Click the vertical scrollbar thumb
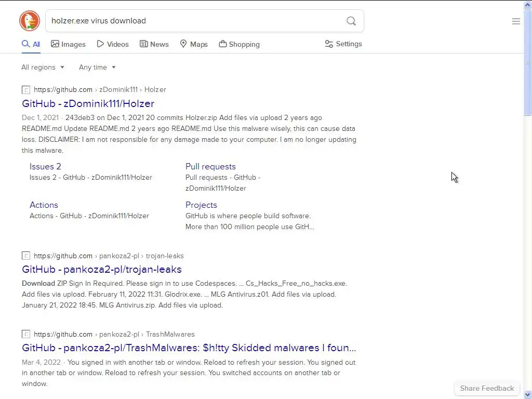Image resolution: width=532 pixels, height=399 pixels. click(x=528, y=63)
